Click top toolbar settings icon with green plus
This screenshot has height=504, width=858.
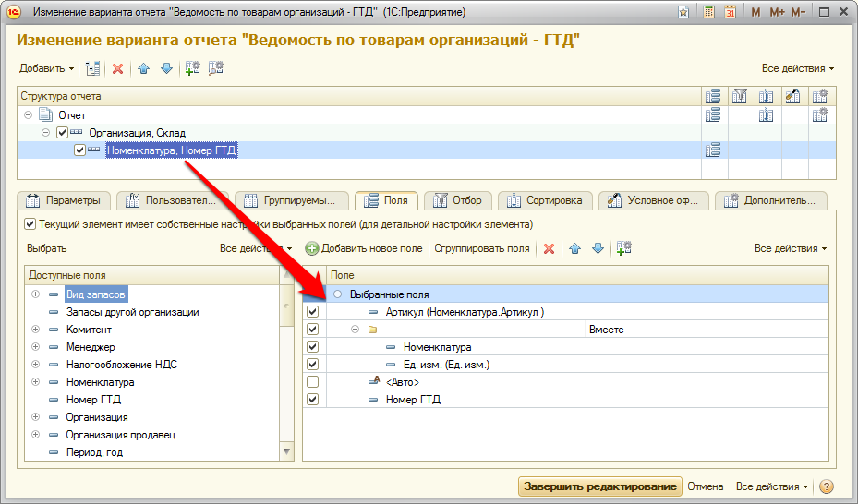click(x=193, y=67)
